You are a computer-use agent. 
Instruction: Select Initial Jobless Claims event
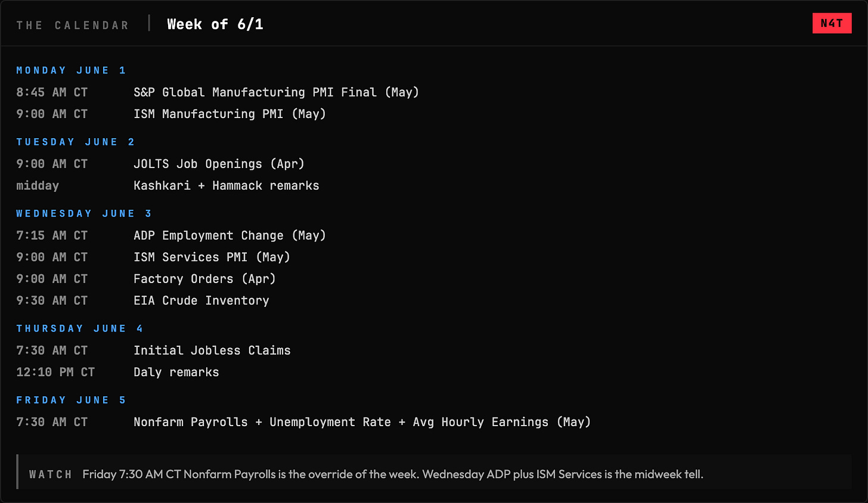click(212, 350)
